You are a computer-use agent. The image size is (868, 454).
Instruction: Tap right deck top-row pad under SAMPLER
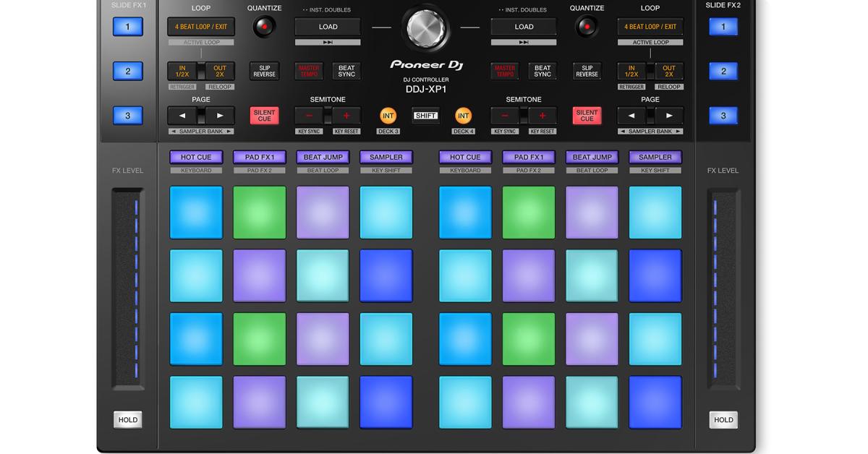655,213
